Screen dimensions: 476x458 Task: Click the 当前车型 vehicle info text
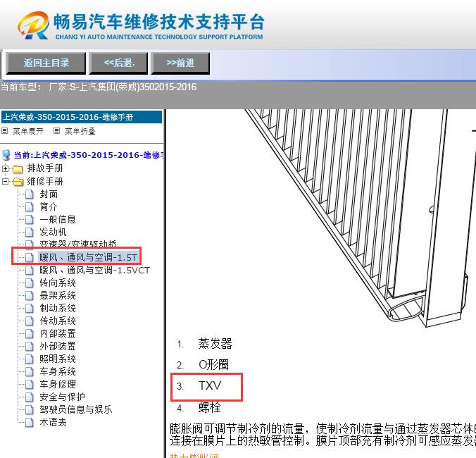tap(99, 87)
